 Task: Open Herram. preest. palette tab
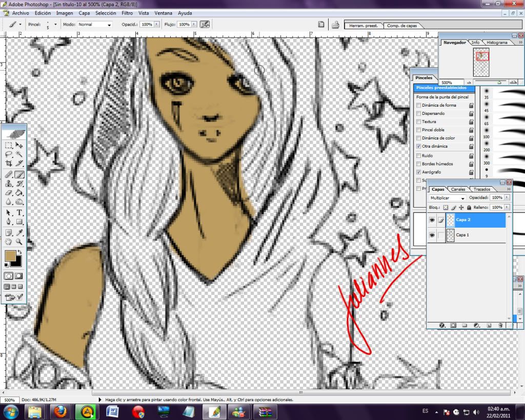pyautogui.click(x=364, y=26)
